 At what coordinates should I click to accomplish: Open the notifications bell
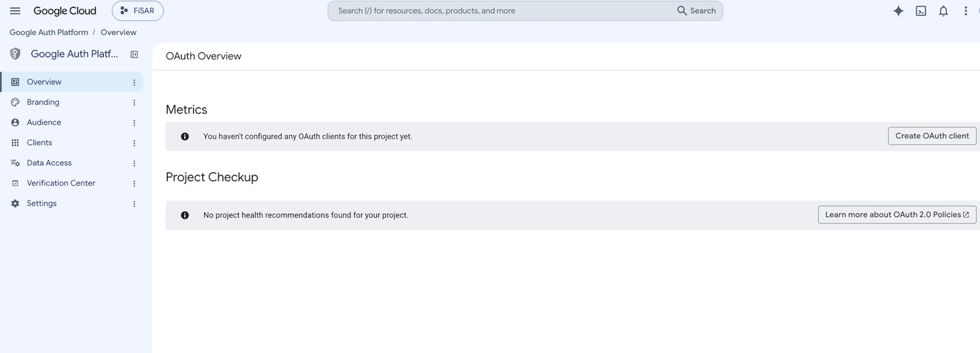(x=943, y=11)
